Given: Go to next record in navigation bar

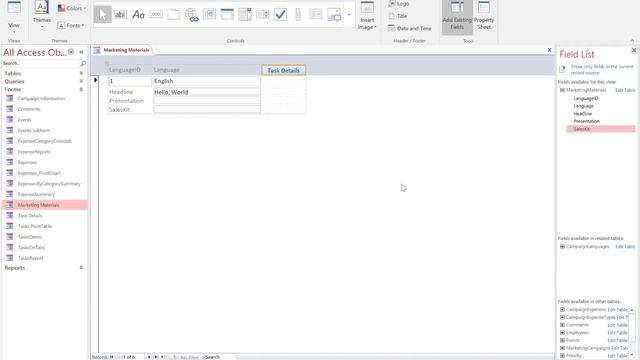Looking at the screenshot, I should click(149, 357).
